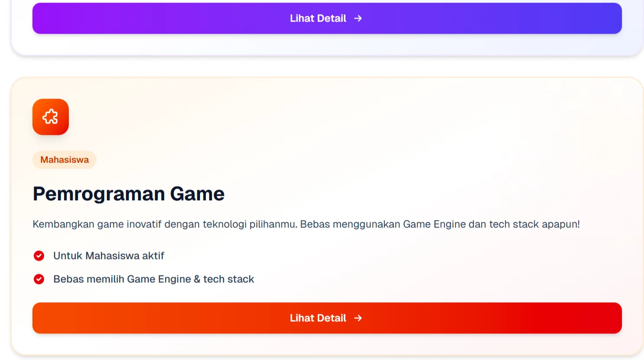The height and width of the screenshot is (362, 644).
Task: Click the text Untuk Mahasiswa aktif
Action: click(109, 256)
